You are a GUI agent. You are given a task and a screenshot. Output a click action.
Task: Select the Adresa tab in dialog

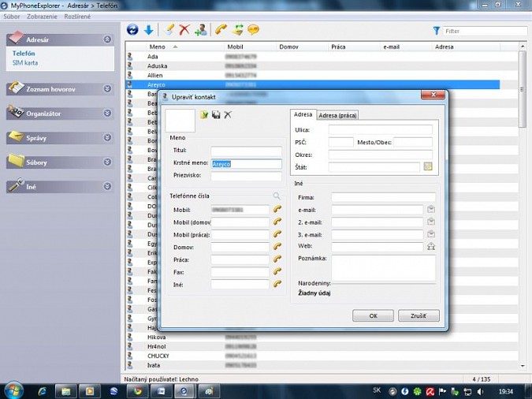[303, 114]
